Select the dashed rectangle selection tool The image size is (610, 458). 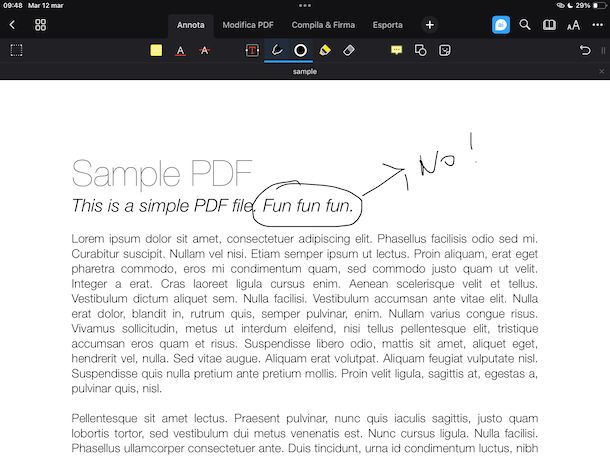(16, 50)
